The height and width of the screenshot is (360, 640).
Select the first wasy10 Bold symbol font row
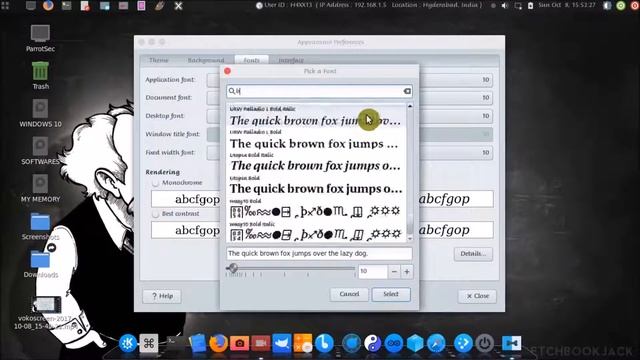[x=316, y=209]
